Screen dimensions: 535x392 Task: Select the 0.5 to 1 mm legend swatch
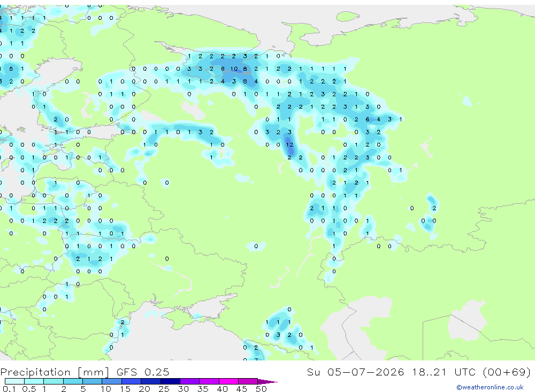tap(34, 381)
